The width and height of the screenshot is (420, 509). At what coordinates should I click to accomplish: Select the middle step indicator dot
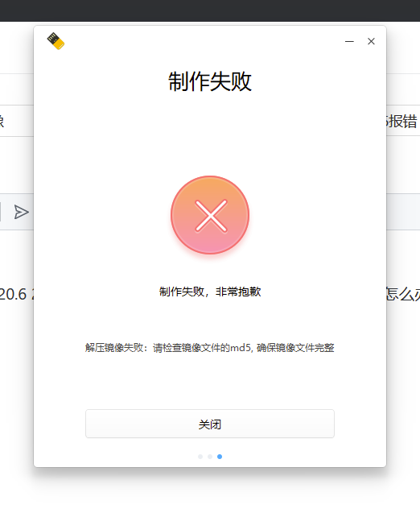(x=210, y=457)
